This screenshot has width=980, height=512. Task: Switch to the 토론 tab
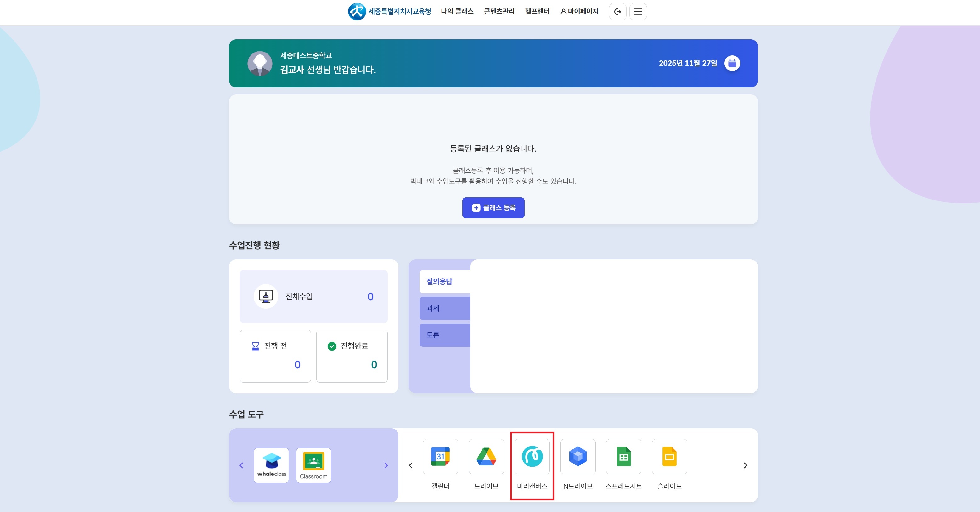[445, 335]
